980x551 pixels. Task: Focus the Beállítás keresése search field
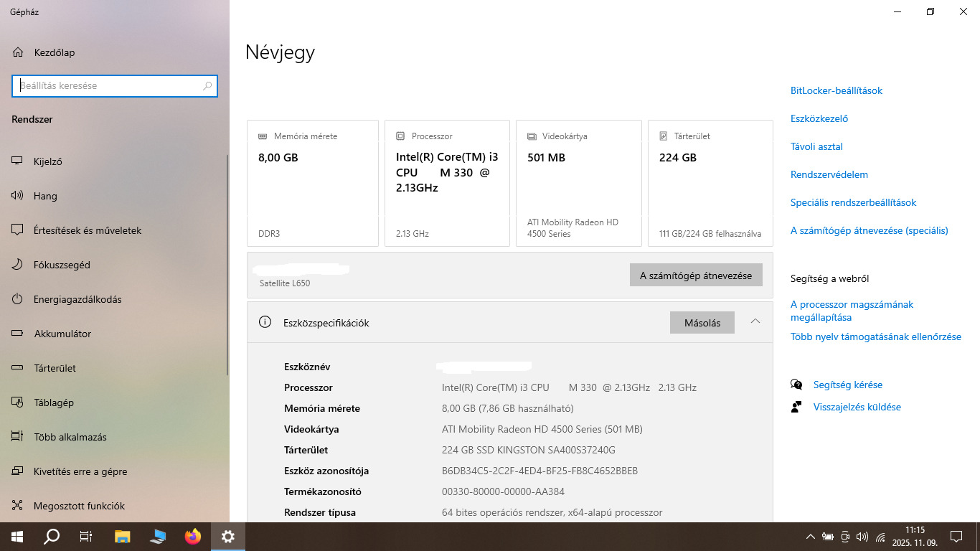[115, 85]
